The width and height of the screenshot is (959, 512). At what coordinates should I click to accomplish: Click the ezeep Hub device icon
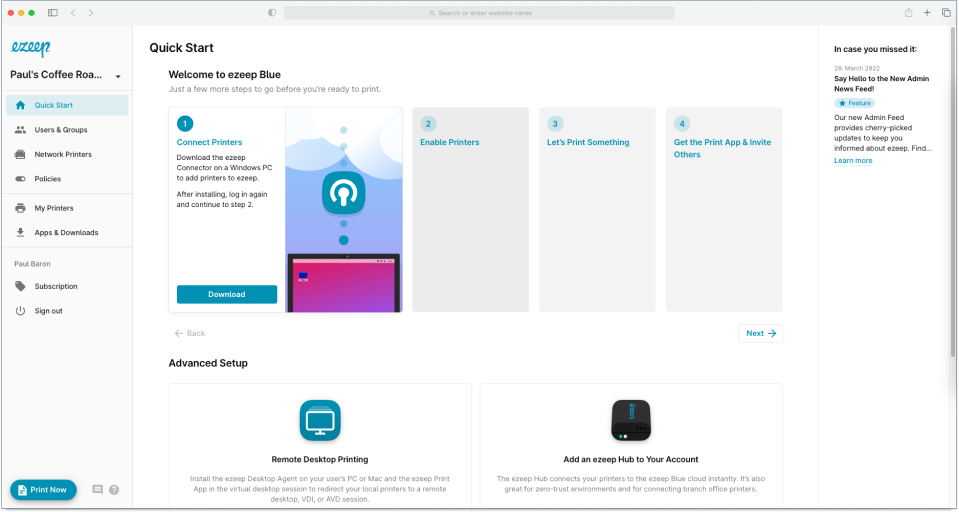click(x=631, y=420)
